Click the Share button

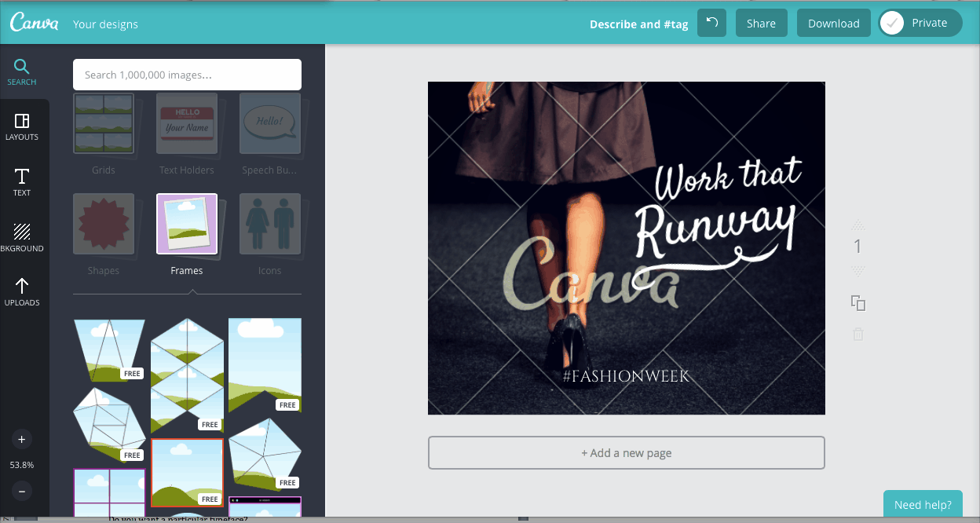coord(761,23)
